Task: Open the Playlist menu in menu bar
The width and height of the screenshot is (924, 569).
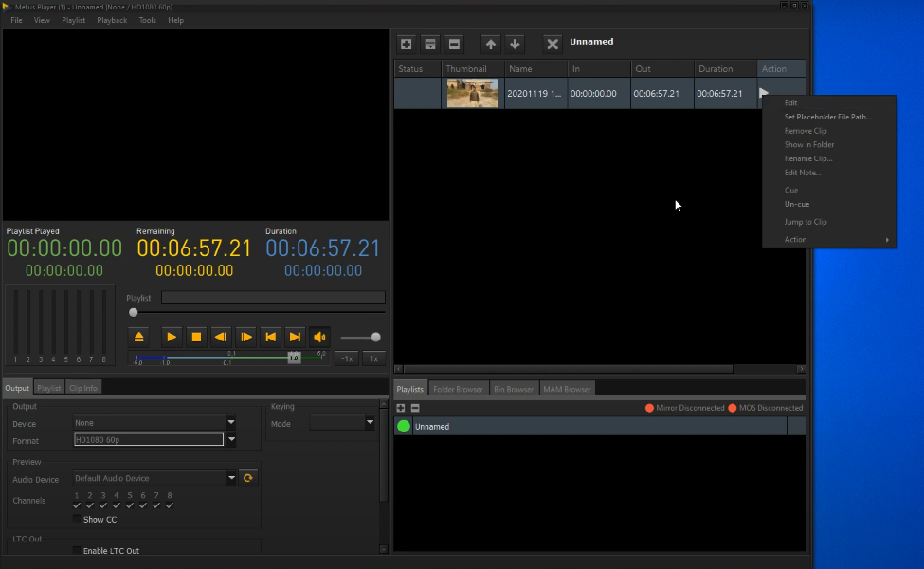Action: [x=74, y=20]
